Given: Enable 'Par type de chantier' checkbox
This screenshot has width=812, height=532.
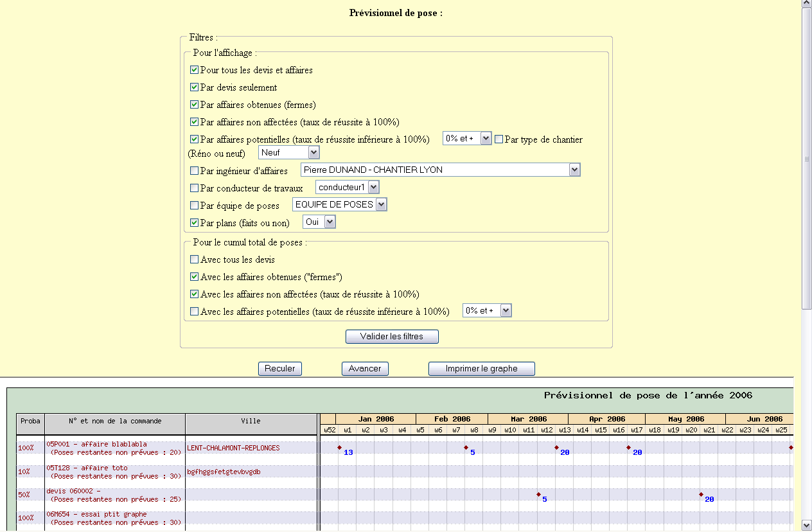Looking at the screenshot, I should [499, 139].
